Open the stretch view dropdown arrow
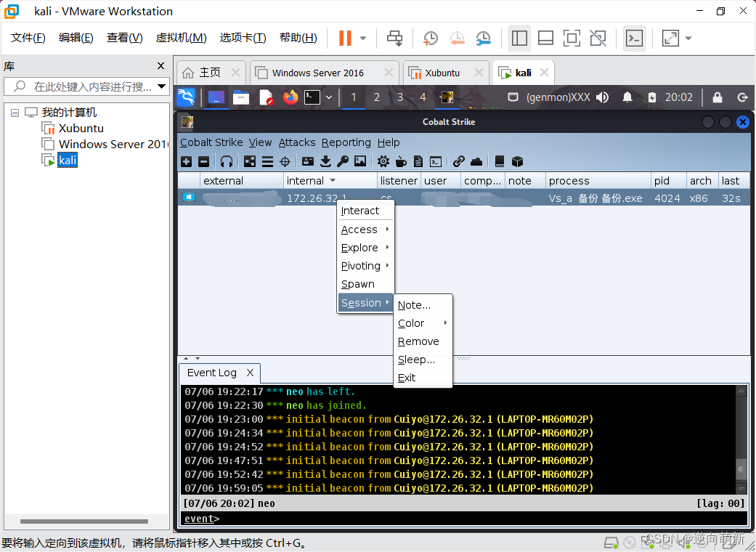The image size is (756, 552). [688, 38]
